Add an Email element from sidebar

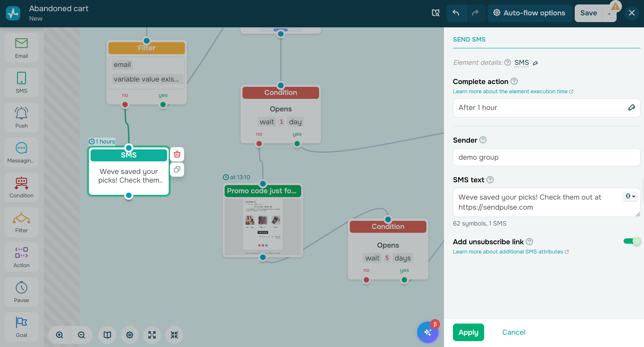(x=22, y=48)
